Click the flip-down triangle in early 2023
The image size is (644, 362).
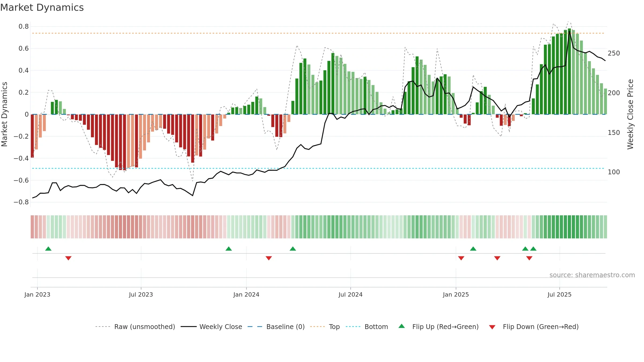[68, 258]
